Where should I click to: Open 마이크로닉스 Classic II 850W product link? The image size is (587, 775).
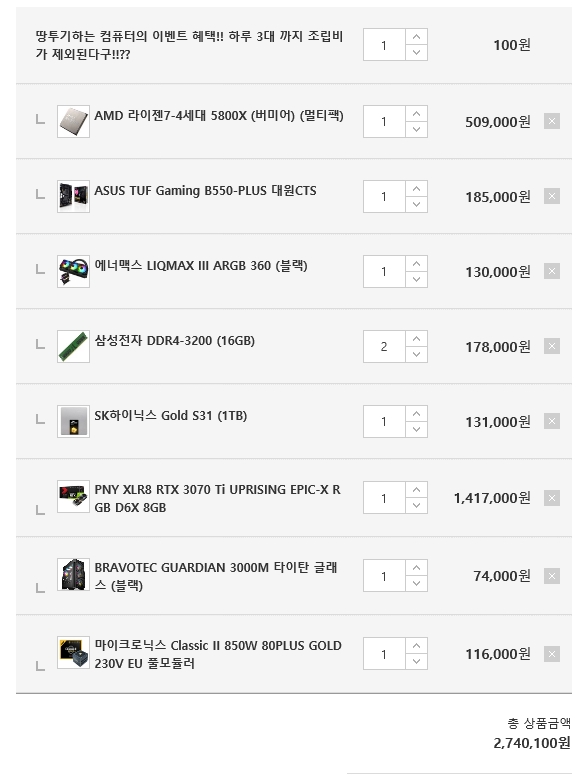coord(218,654)
